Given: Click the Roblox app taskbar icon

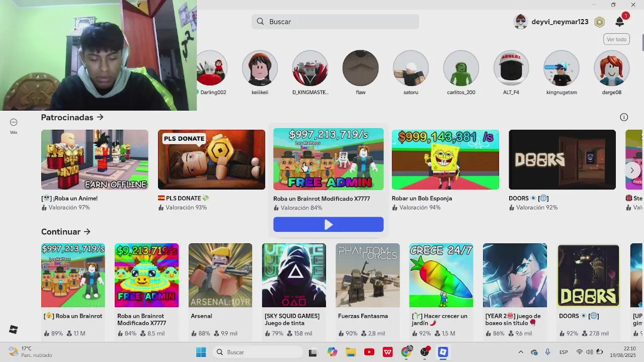Looking at the screenshot, I should [443, 352].
